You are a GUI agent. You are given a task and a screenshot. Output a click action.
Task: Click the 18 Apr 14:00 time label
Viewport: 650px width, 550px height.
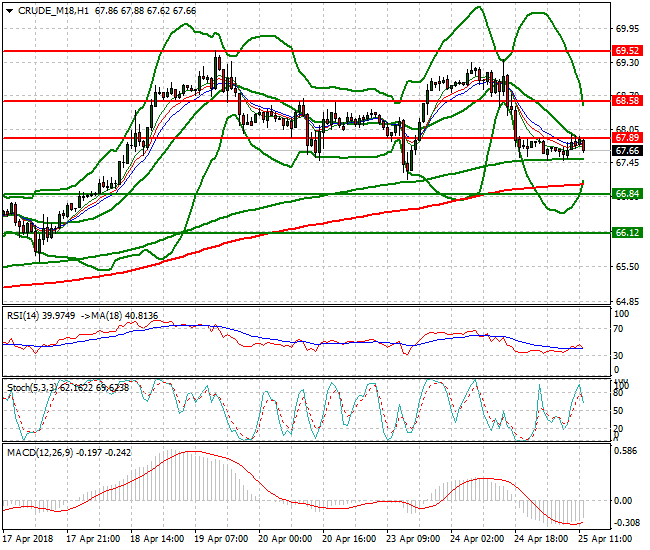(158, 539)
